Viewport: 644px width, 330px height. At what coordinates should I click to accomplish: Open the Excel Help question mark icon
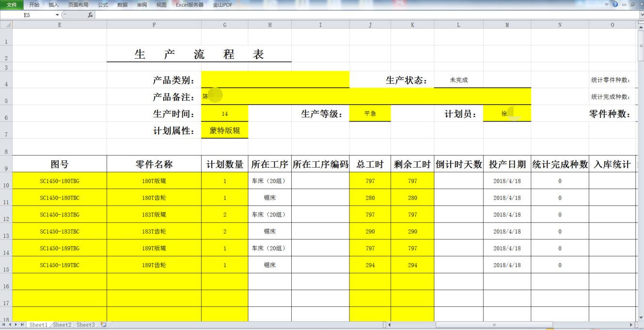615,4
